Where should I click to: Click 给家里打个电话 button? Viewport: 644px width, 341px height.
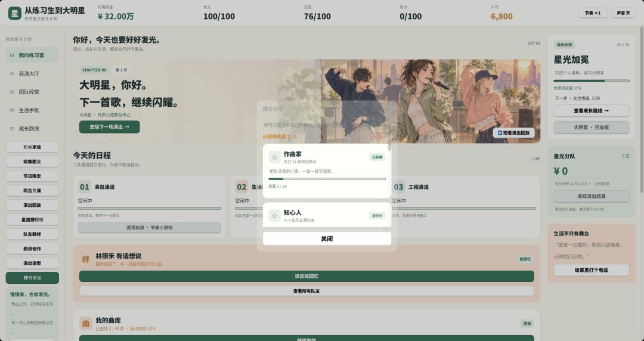coord(591,270)
